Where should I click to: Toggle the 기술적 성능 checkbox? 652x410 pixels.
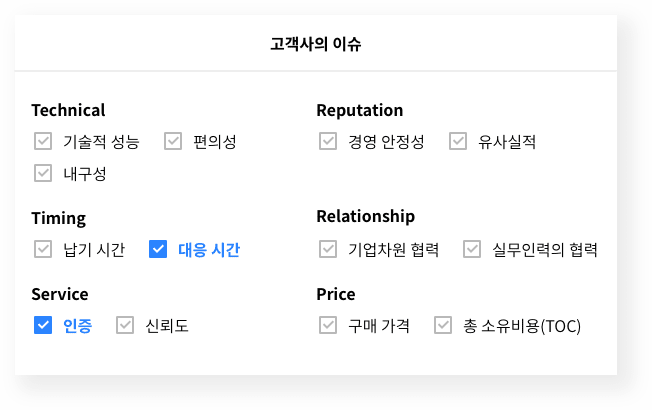43,141
